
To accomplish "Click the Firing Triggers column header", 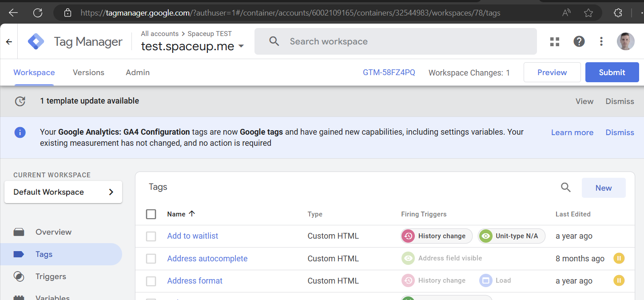I will [424, 214].
